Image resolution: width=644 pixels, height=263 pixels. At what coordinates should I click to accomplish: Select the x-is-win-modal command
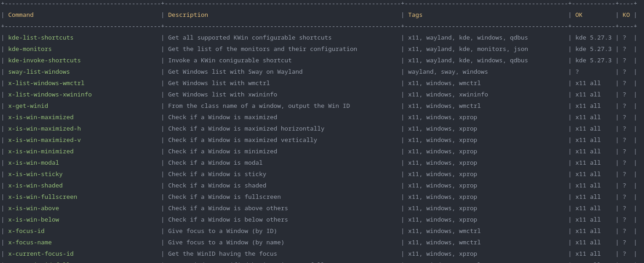(x=34, y=163)
